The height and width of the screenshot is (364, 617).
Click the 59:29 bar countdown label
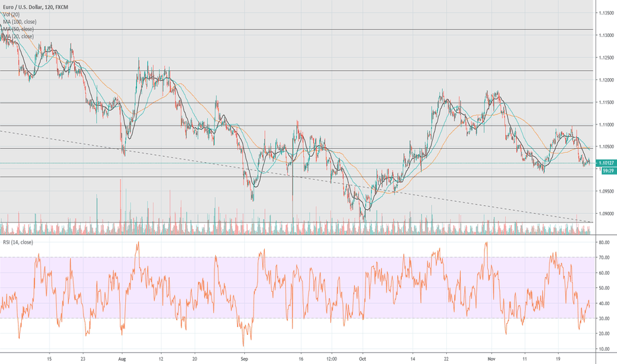coord(604,169)
